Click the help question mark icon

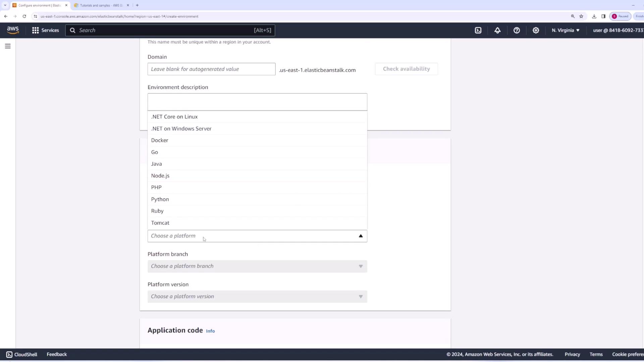pyautogui.click(x=517, y=30)
